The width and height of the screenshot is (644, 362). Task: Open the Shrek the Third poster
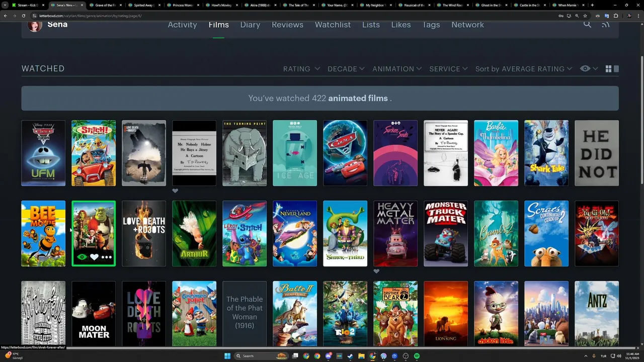(x=345, y=233)
